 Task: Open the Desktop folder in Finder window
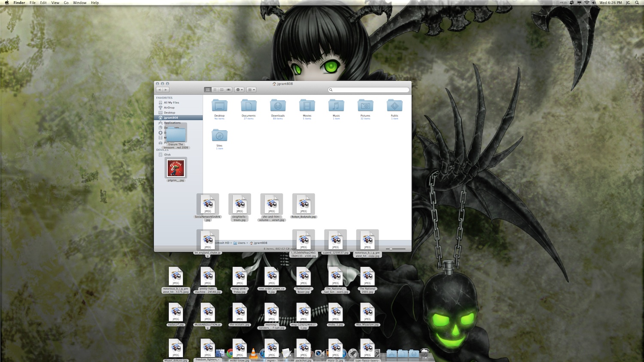click(x=219, y=106)
